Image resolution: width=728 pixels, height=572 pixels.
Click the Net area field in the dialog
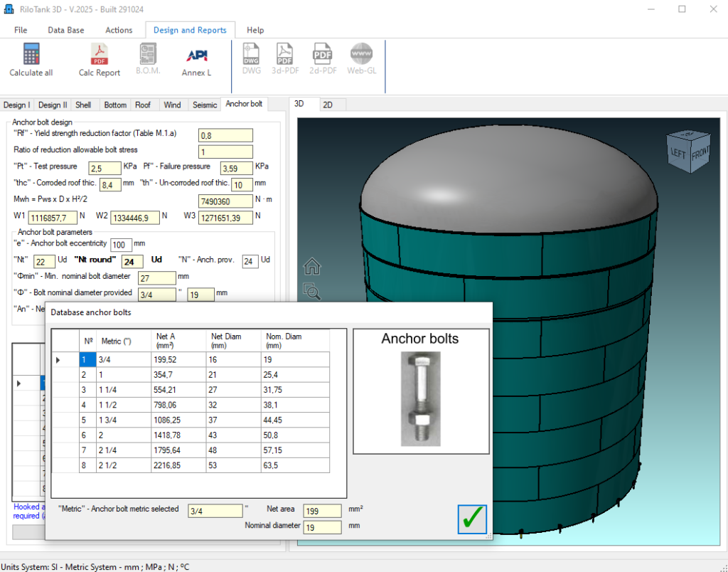click(322, 511)
